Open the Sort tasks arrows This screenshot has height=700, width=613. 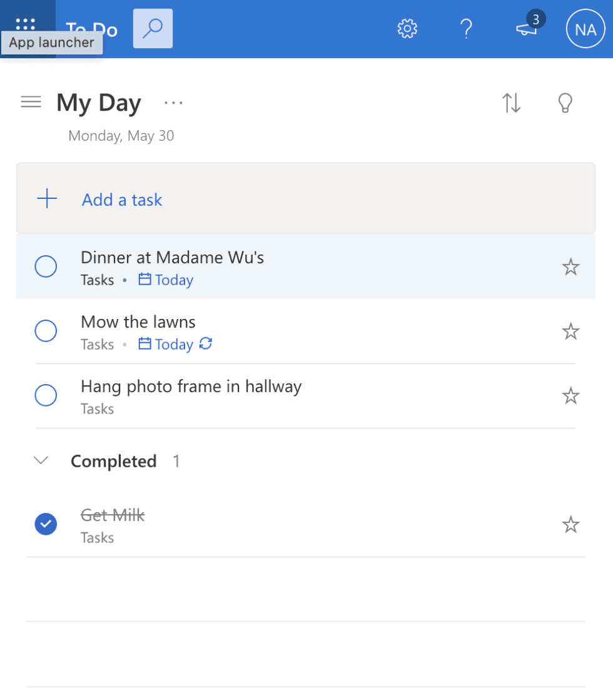(x=511, y=103)
